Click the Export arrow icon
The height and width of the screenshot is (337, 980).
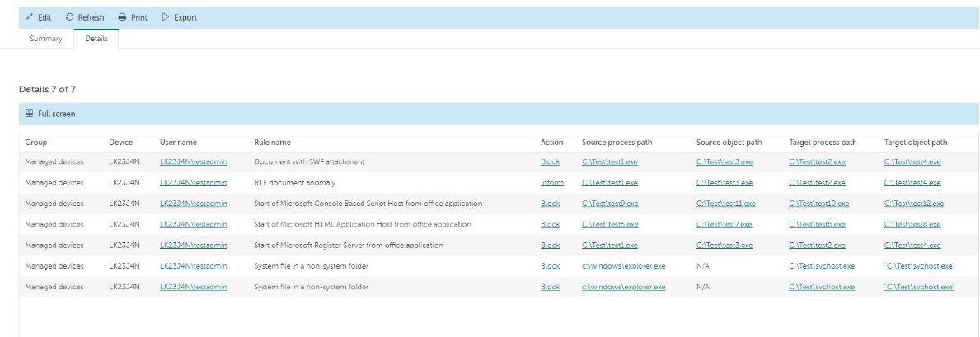[165, 17]
